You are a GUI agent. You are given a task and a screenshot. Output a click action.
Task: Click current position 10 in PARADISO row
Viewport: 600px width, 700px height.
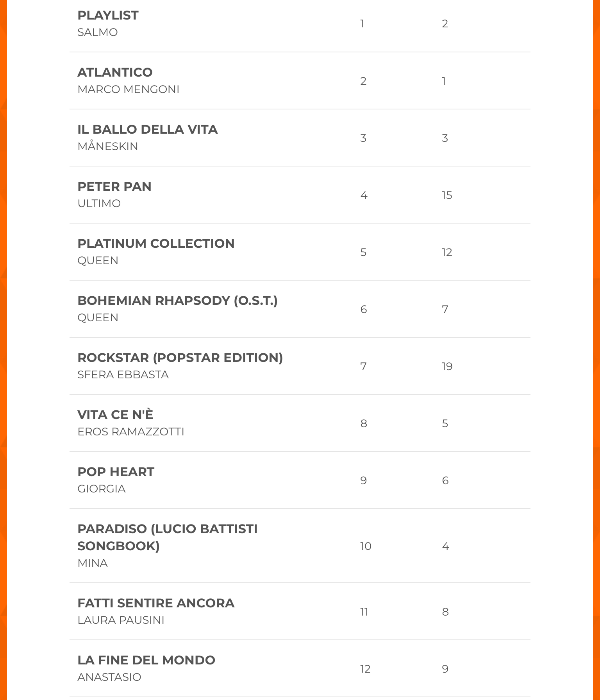click(x=366, y=546)
